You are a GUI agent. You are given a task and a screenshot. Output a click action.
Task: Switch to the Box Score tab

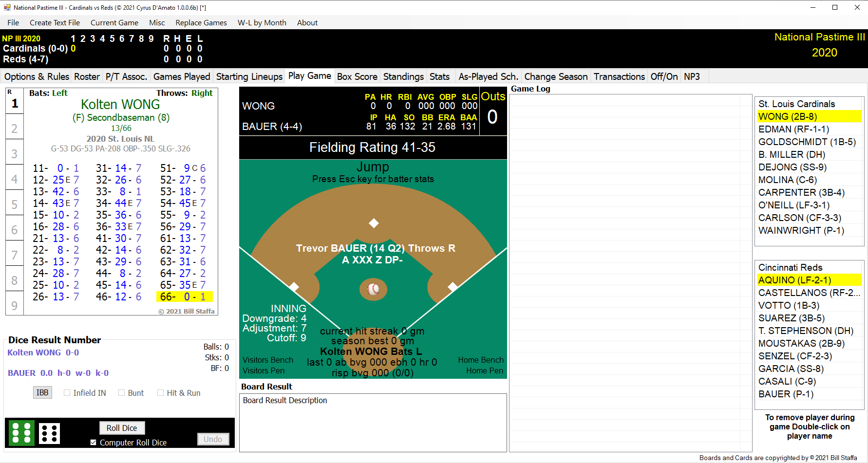tap(357, 76)
